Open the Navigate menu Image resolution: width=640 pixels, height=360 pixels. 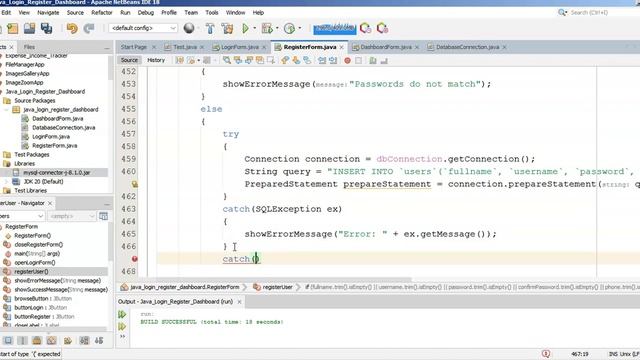pos(48,13)
